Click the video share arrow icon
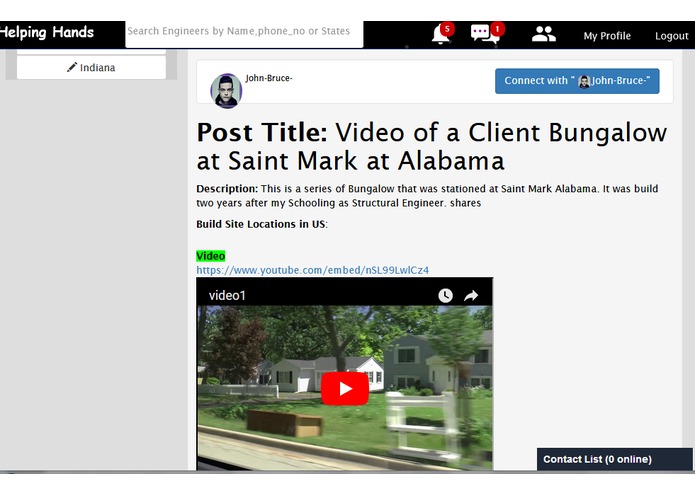The height and width of the screenshot is (494, 695). click(471, 296)
